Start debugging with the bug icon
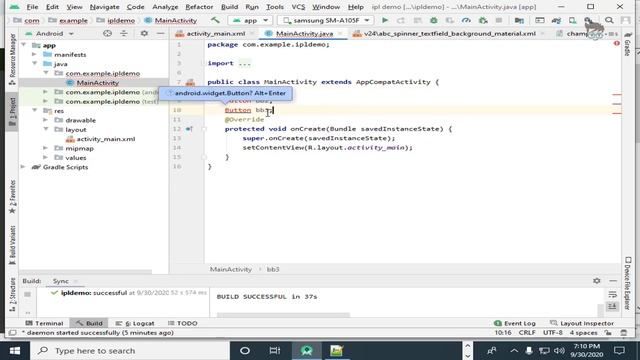640x360 pixels. (x=433, y=20)
